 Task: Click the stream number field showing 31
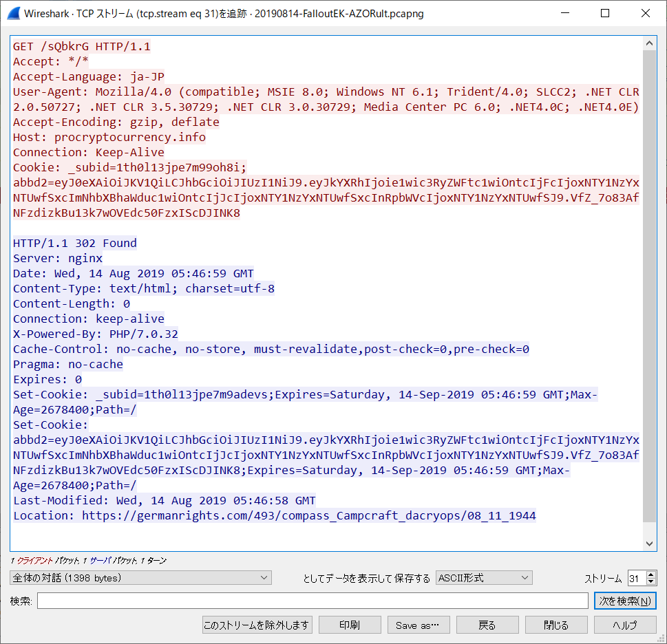[x=637, y=578]
